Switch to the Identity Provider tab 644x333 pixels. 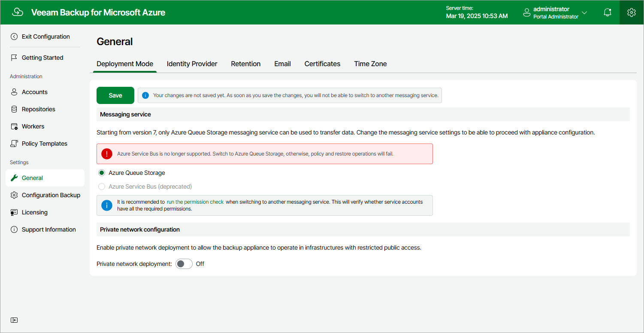point(192,64)
